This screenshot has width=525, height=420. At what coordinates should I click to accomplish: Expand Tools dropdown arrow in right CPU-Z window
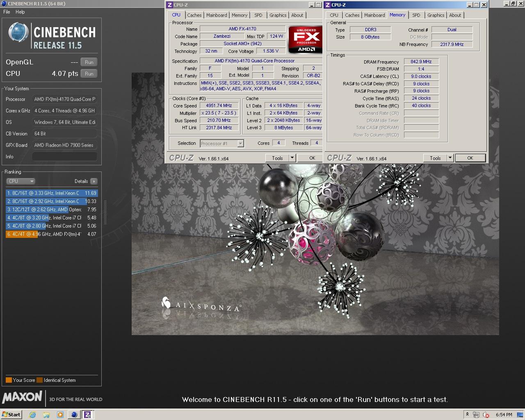(x=450, y=158)
